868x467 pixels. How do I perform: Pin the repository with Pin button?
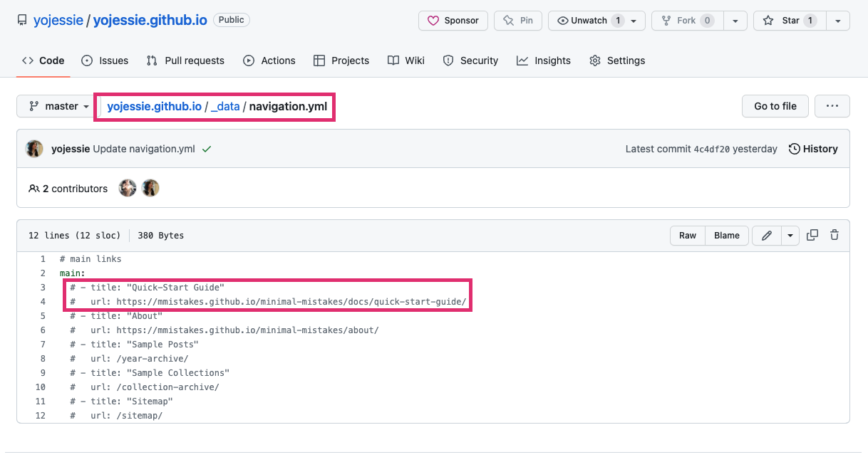coord(518,21)
